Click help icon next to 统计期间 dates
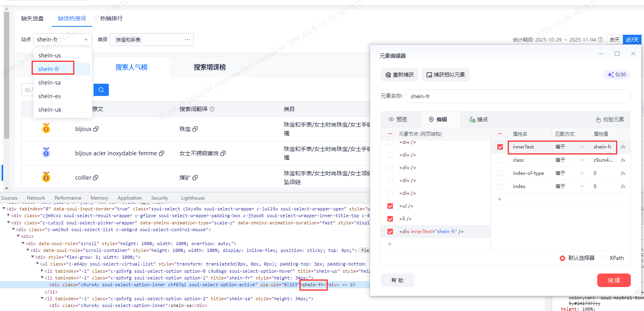644x311 pixels. [x=600, y=40]
